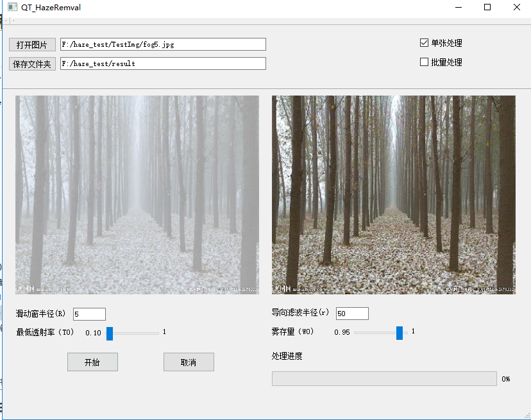
Task: Click the 最低透射率 (T0) slider handle
Action: [110, 333]
